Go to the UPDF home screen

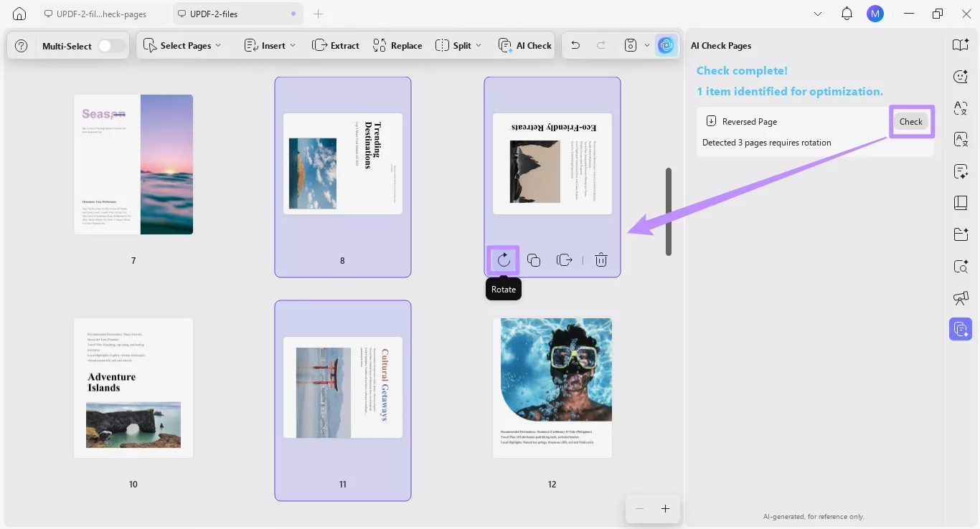(19, 14)
